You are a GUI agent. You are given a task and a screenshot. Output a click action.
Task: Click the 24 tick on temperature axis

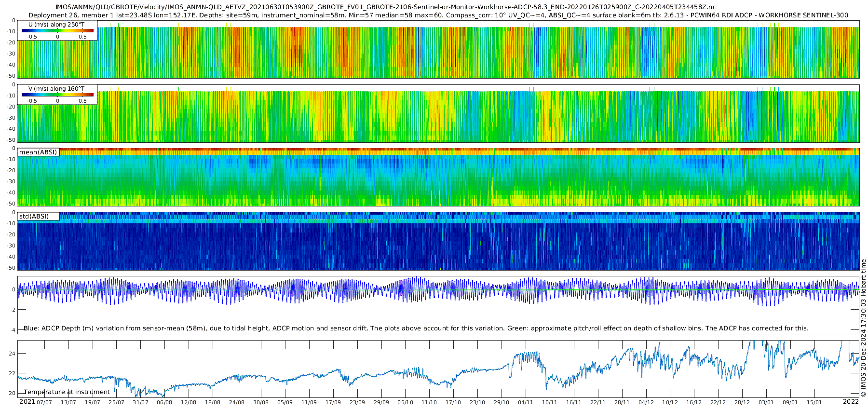point(12,354)
